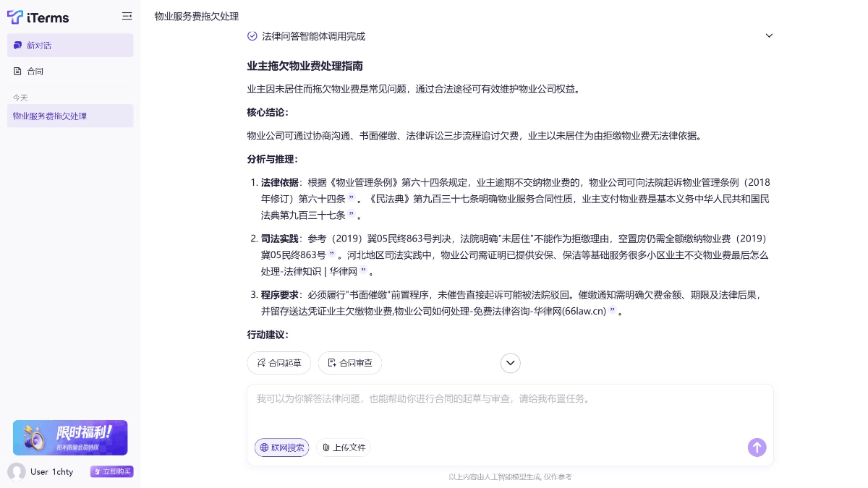
Task: Click the iTerms logo
Action: pos(33,16)
